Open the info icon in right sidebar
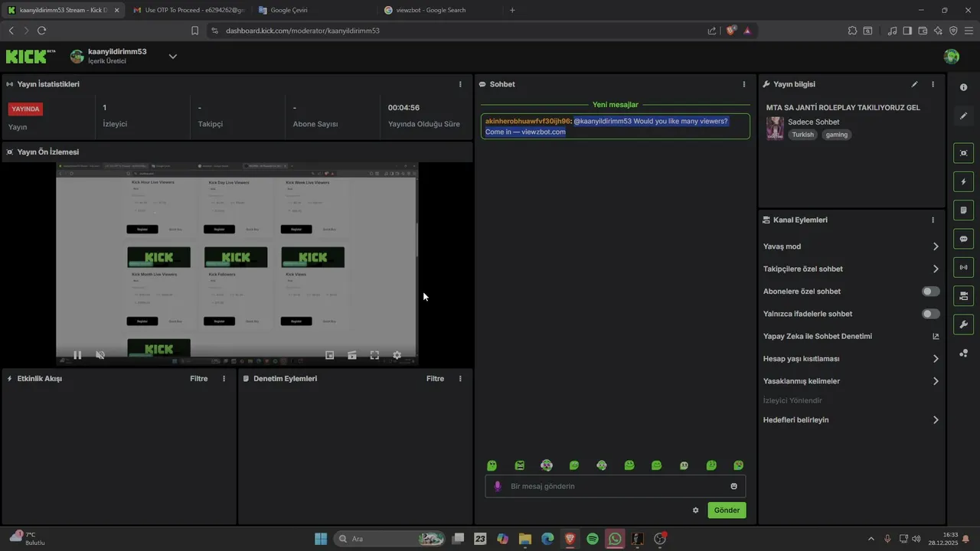Image resolution: width=980 pixels, height=551 pixels. (x=963, y=87)
